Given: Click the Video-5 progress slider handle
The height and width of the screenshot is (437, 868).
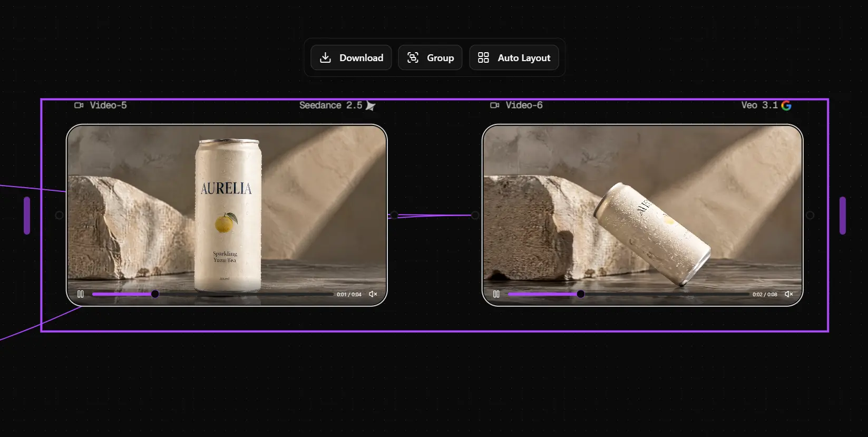Looking at the screenshot, I should point(155,294).
